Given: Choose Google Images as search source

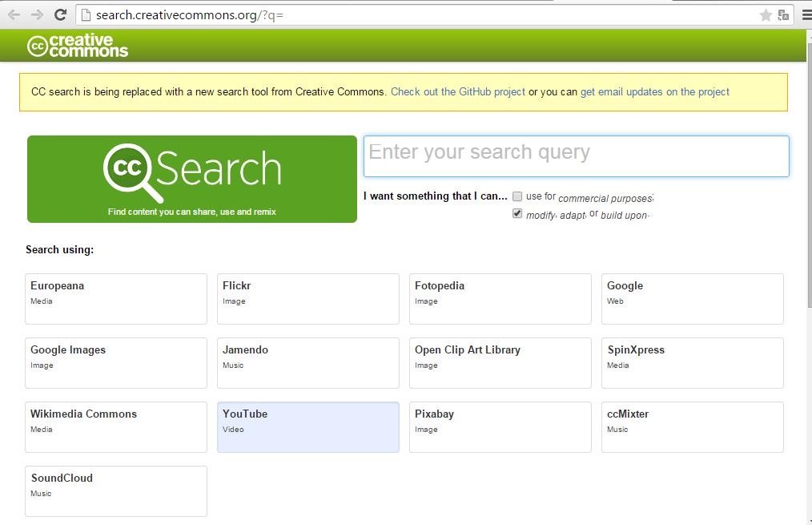Looking at the screenshot, I should pos(116,363).
